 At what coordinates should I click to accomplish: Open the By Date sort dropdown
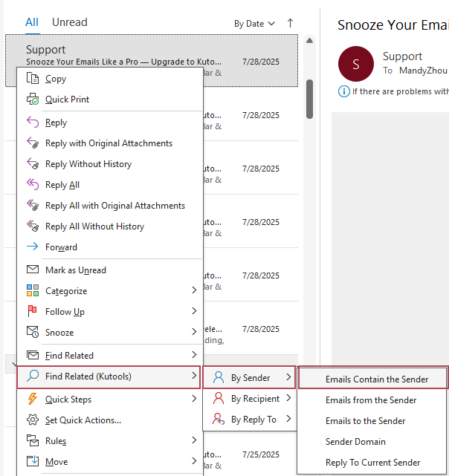tap(254, 23)
